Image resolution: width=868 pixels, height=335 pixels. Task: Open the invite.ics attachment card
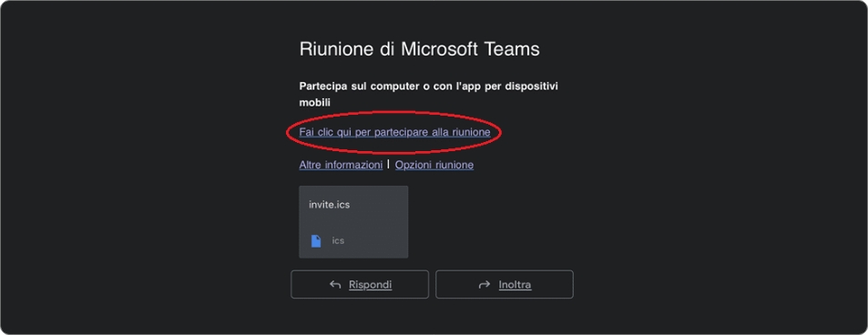[353, 221]
